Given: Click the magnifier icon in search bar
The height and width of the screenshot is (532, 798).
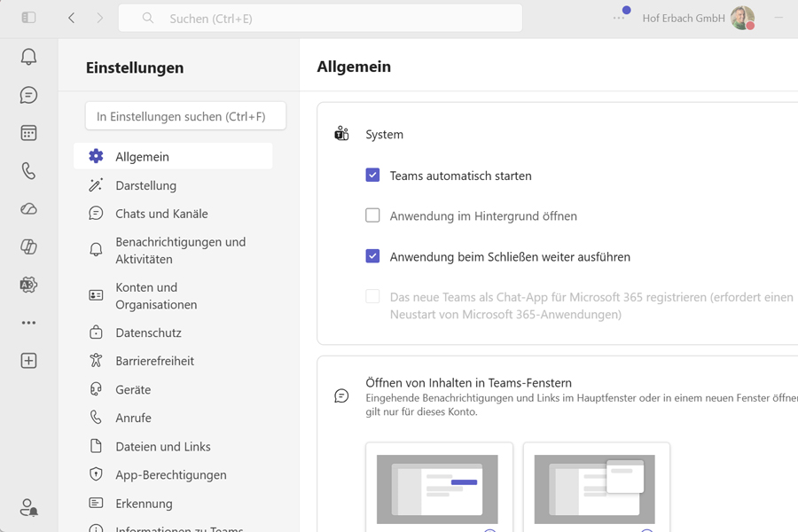Looking at the screenshot, I should 147,19.
